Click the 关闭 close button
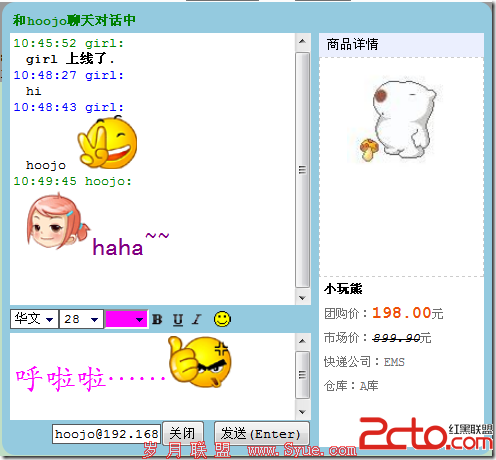The height and width of the screenshot is (460, 496). tap(183, 433)
